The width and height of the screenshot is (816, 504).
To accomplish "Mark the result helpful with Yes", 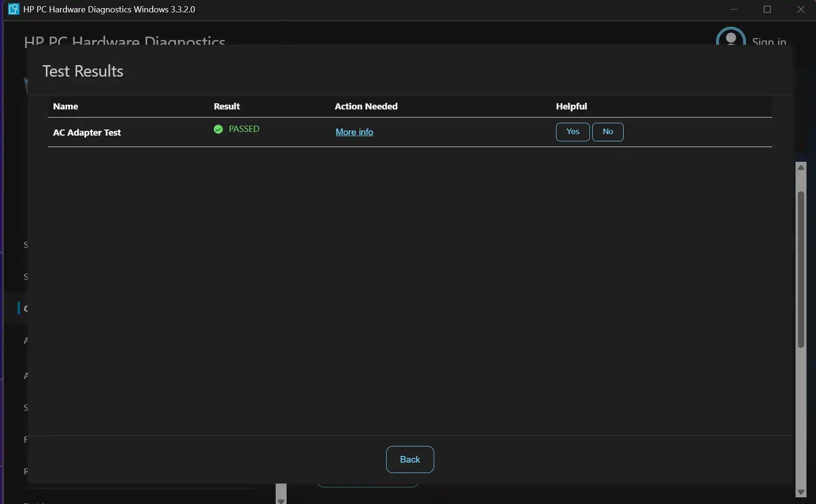I will pos(573,132).
